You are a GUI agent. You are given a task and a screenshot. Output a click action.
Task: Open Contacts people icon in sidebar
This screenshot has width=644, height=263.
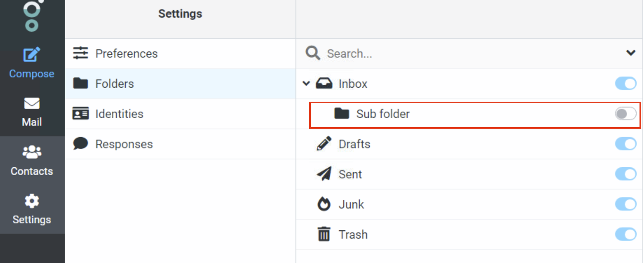[32, 152]
